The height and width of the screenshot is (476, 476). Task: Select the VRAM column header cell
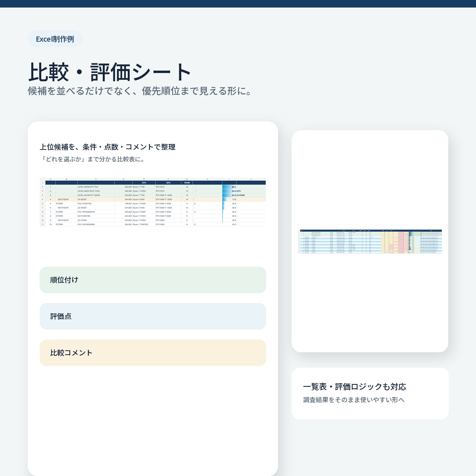click(x=187, y=183)
